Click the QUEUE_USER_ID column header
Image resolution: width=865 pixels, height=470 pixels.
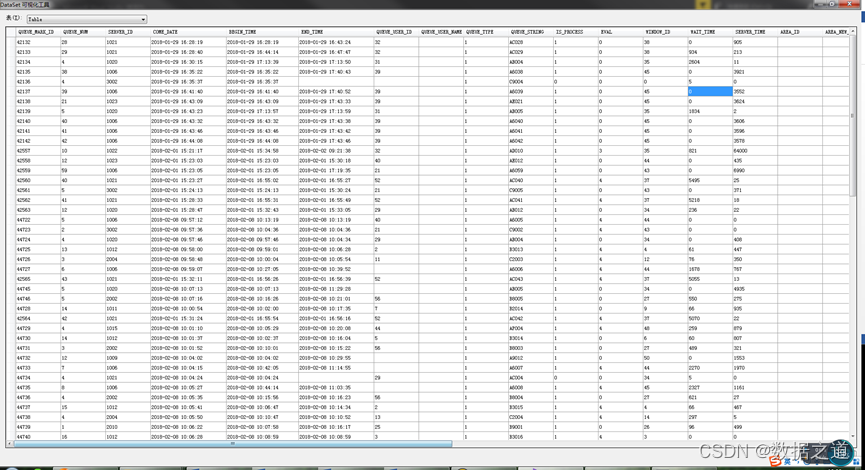[396, 32]
